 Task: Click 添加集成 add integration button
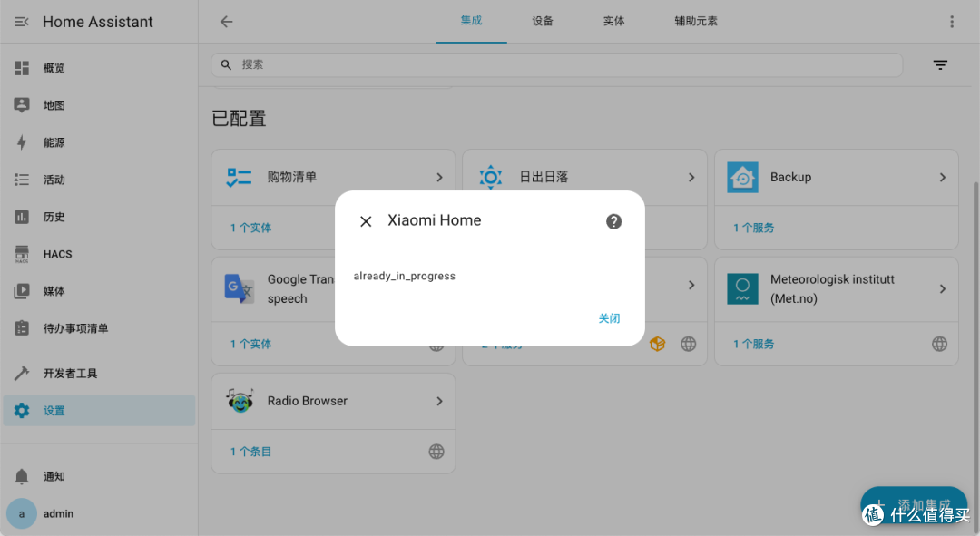(x=914, y=505)
